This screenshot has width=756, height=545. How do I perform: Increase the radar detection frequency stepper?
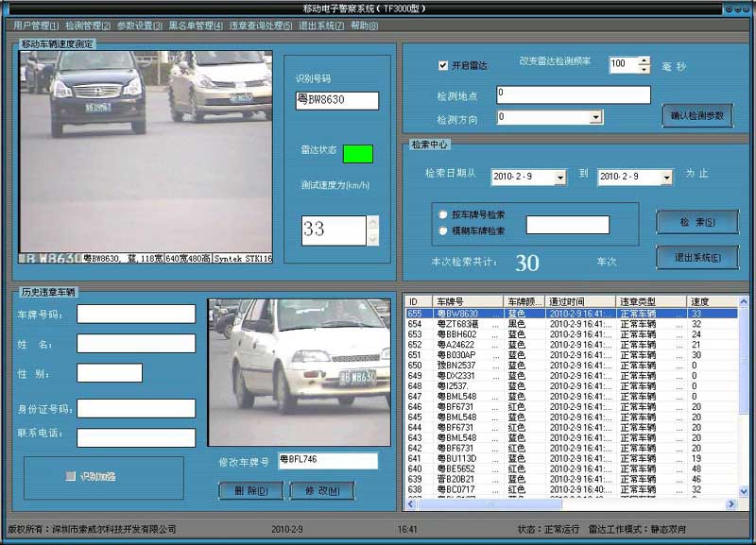point(644,60)
